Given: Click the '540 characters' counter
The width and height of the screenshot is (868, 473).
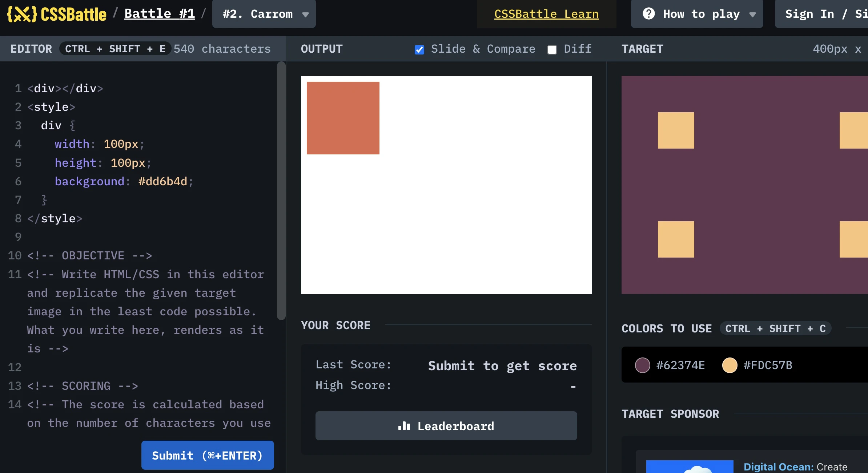Looking at the screenshot, I should click(x=222, y=49).
